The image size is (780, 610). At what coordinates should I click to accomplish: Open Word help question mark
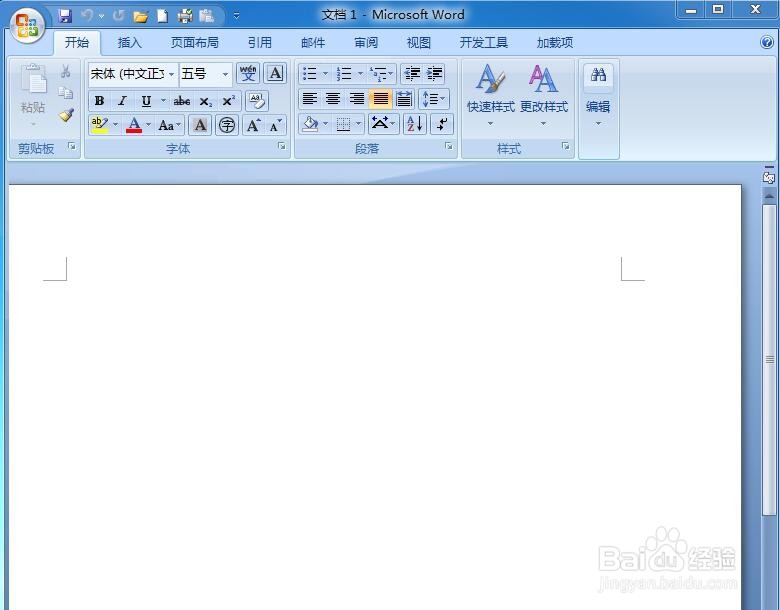[x=767, y=42]
